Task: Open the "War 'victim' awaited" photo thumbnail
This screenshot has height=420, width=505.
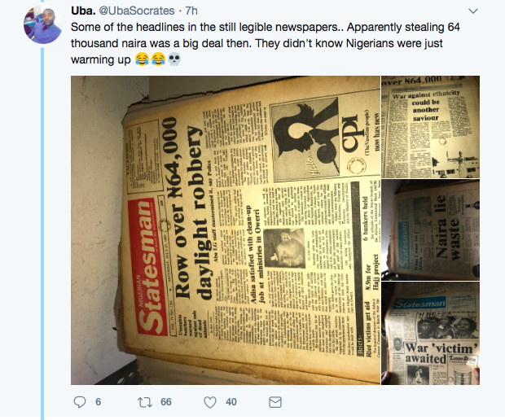Action: [430, 333]
